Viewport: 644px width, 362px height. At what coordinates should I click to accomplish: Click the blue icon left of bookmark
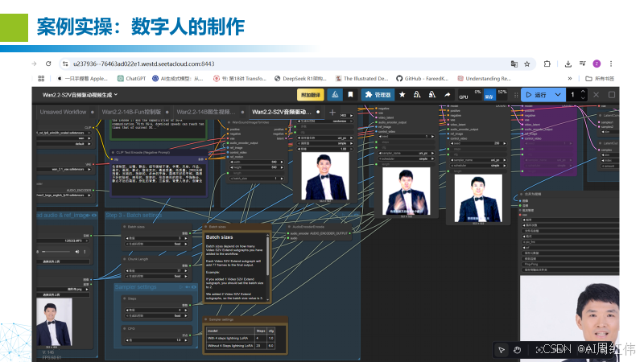click(335, 95)
